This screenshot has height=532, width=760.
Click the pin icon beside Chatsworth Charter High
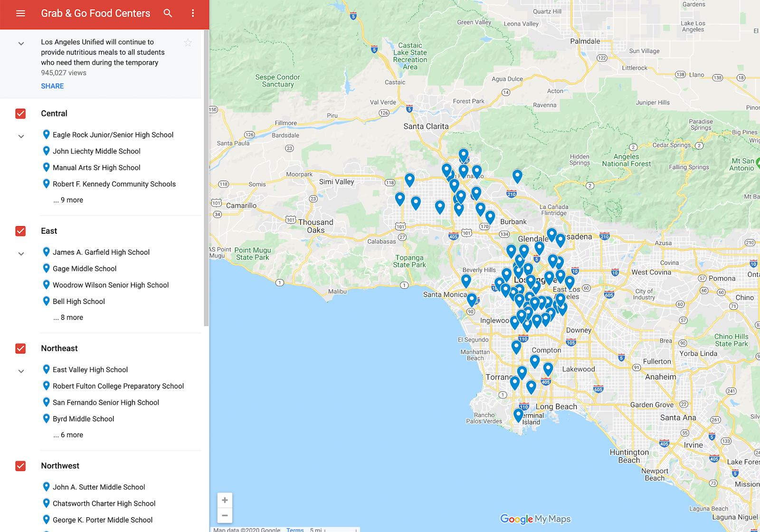[46, 503]
